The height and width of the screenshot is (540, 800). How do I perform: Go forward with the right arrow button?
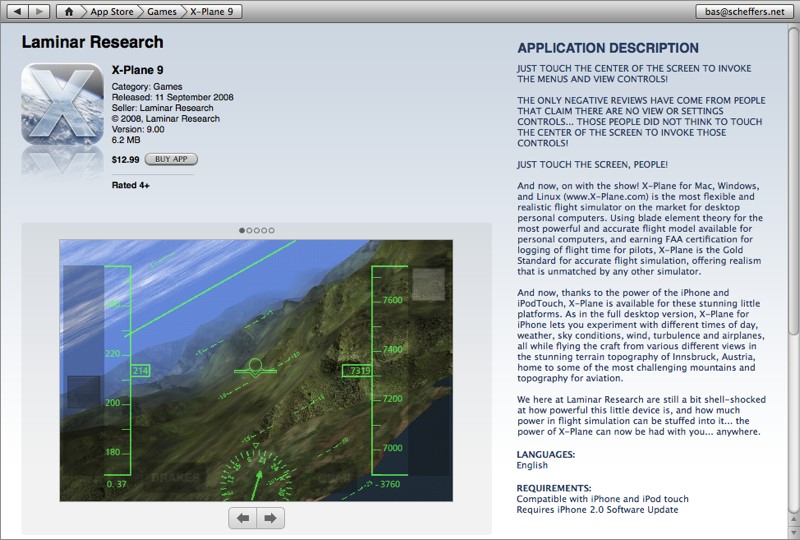pos(39,11)
